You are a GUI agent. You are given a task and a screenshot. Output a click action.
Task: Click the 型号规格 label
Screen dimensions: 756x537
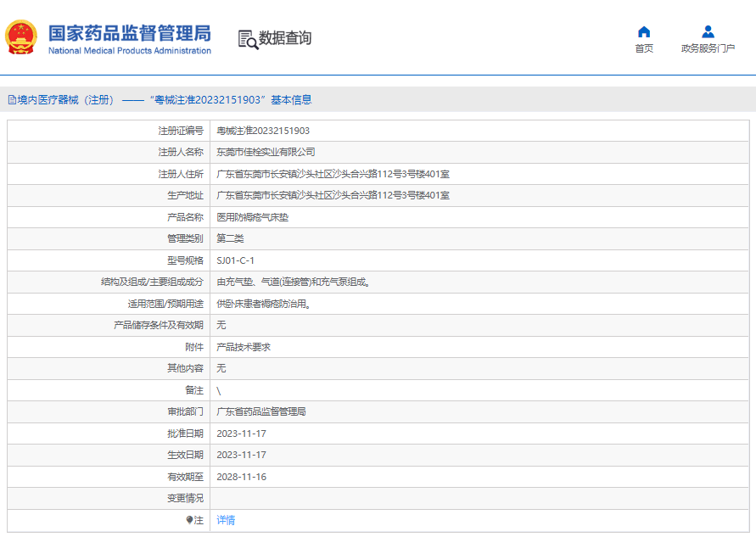click(185, 260)
